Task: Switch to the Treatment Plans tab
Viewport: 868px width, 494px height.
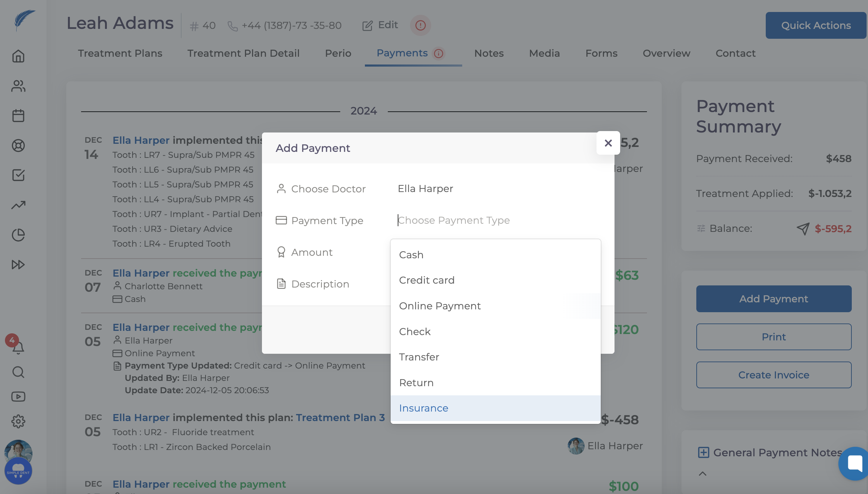Action: coord(120,53)
